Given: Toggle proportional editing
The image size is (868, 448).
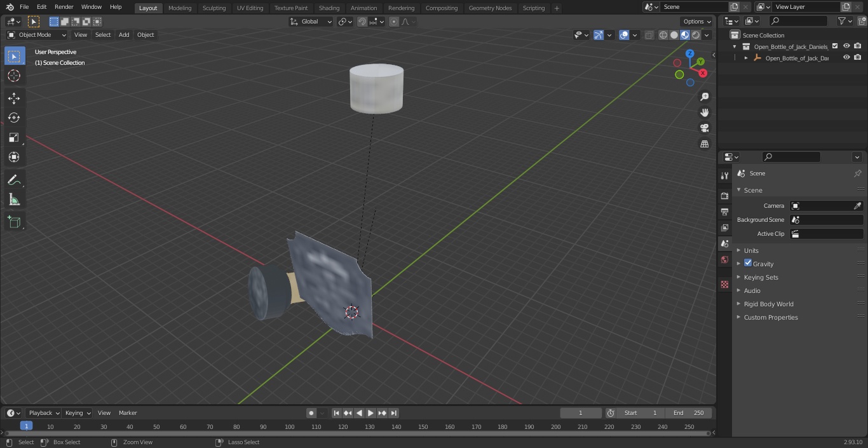Looking at the screenshot, I should [x=394, y=22].
